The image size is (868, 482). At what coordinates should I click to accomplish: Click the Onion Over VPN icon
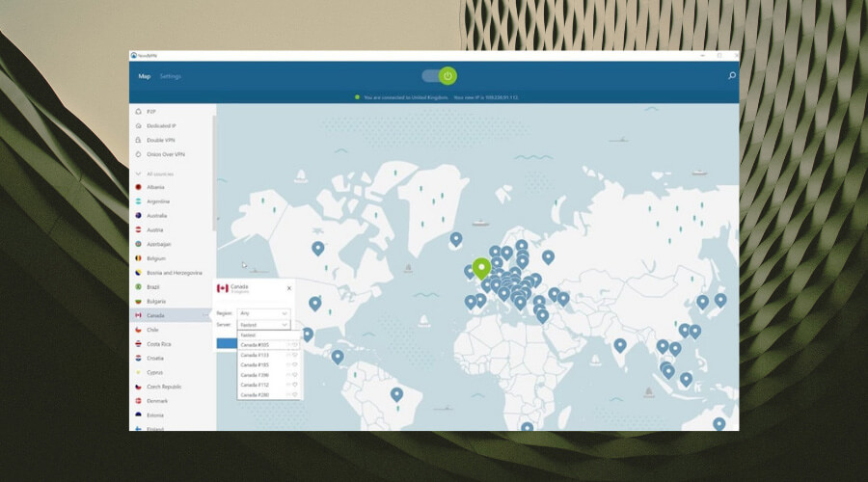click(x=139, y=154)
